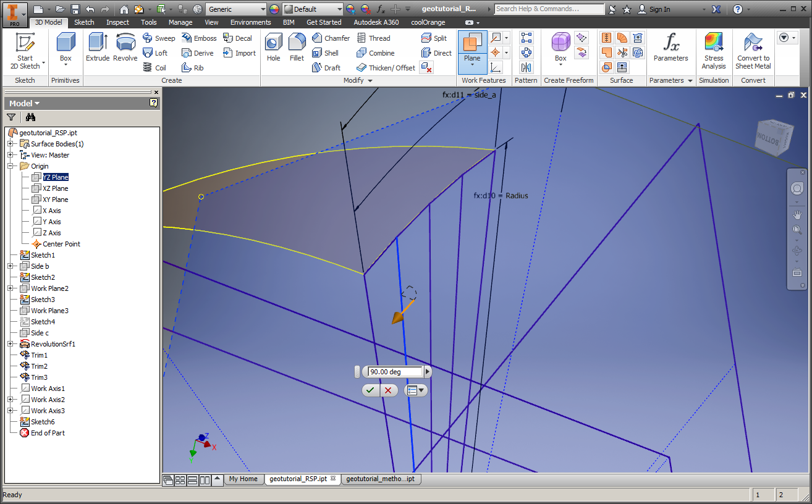Confirm the angle with green checkmark

click(x=370, y=390)
